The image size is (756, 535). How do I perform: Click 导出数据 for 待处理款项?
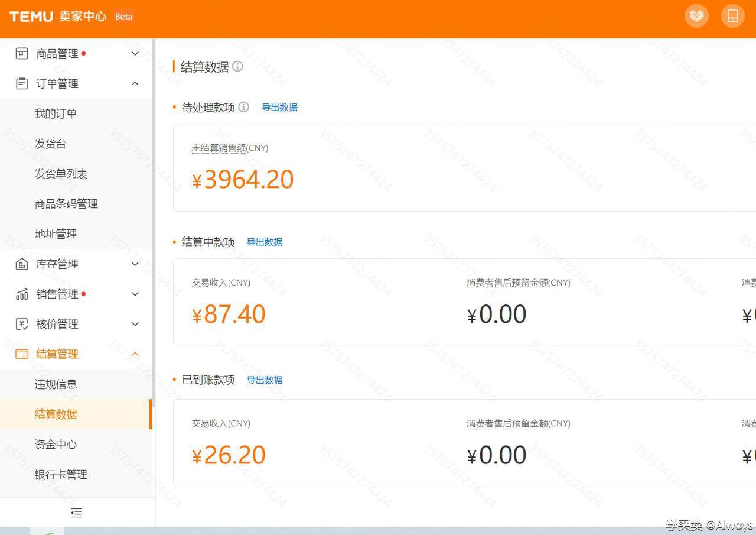(x=279, y=107)
